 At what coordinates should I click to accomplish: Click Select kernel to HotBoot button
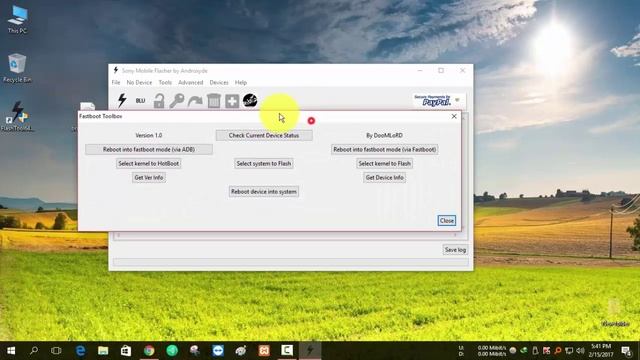click(x=149, y=163)
